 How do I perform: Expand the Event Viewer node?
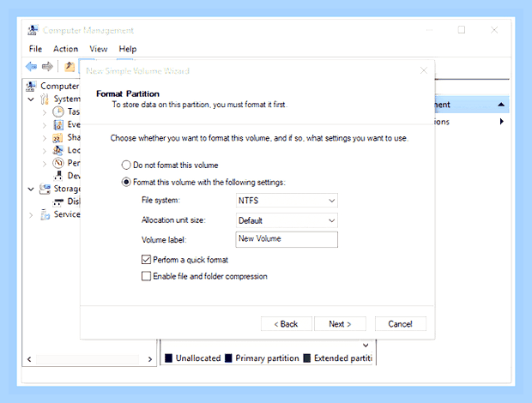pyautogui.click(x=45, y=125)
